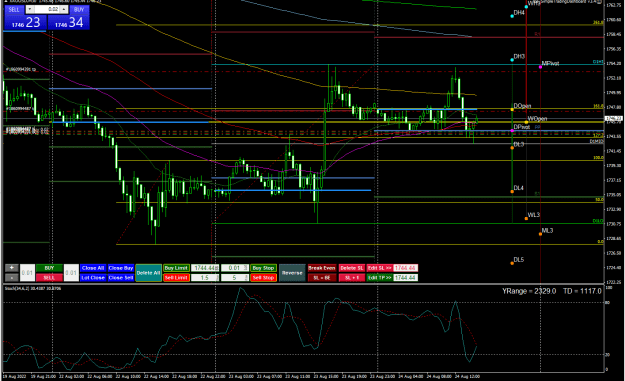Click the spinner on the 0.01 lot field
The height and width of the screenshot is (381, 625).
click(246, 268)
